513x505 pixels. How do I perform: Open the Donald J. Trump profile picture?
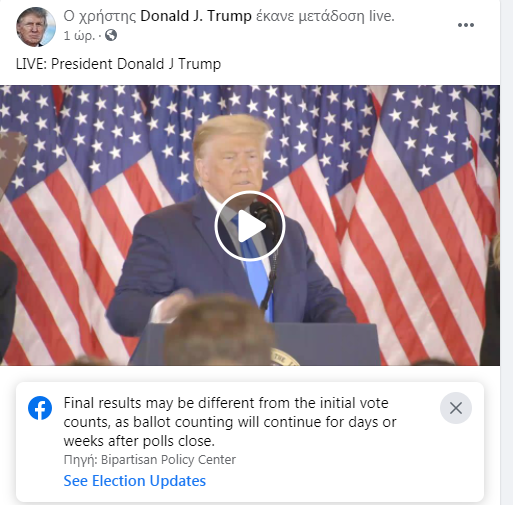point(36,27)
